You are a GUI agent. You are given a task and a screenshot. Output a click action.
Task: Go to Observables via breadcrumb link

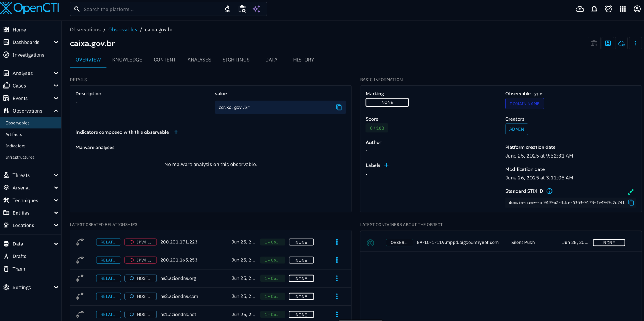click(x=123, y=30)
